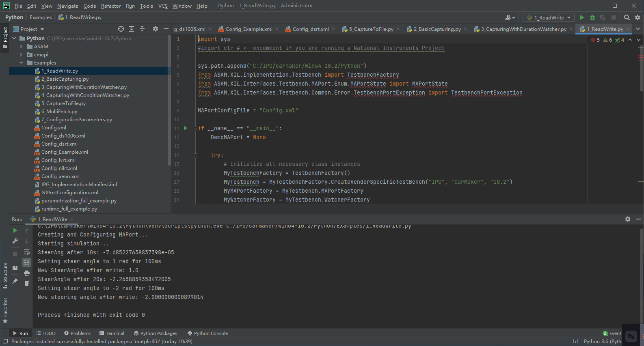Image resolution: width=644 pixels, height=346 pixels.
Task: Click the tool window quick-access icon in status bar corner
Action: [5, 342]
